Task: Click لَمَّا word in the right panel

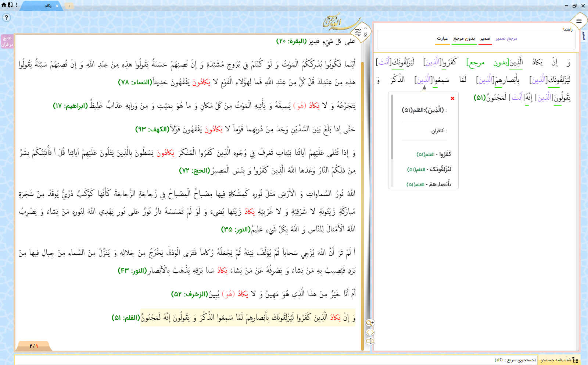Action: [463, 79]
